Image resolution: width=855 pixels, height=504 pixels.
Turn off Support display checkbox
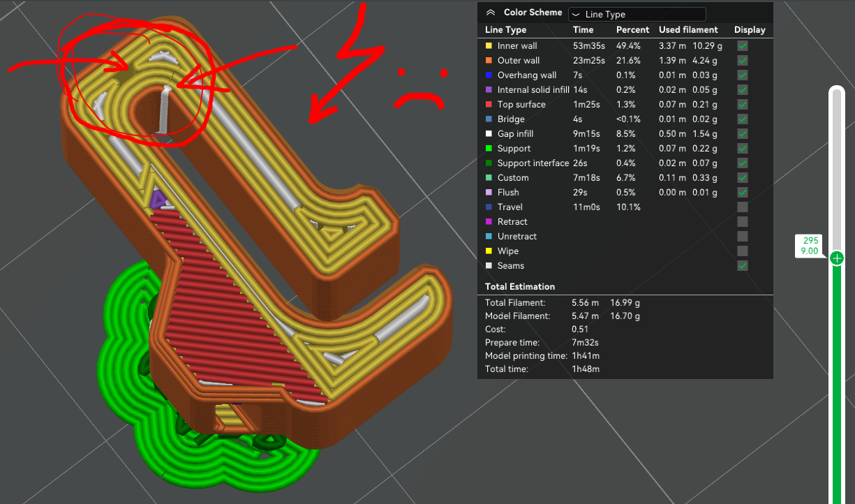point(743,149)
